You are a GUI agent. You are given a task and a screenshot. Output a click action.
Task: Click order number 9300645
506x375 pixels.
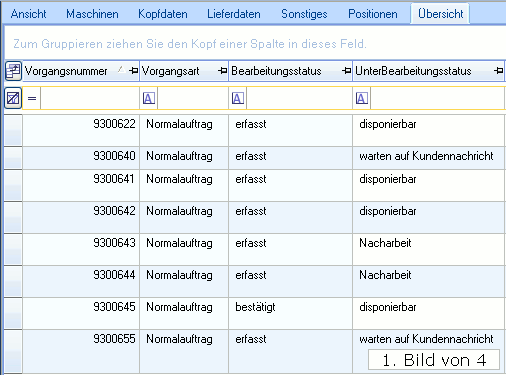(x=114, y=307)
